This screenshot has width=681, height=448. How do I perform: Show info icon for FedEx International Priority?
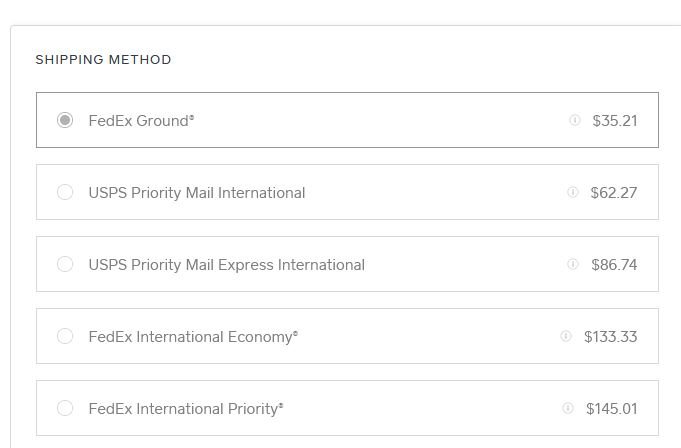point(568,408)
